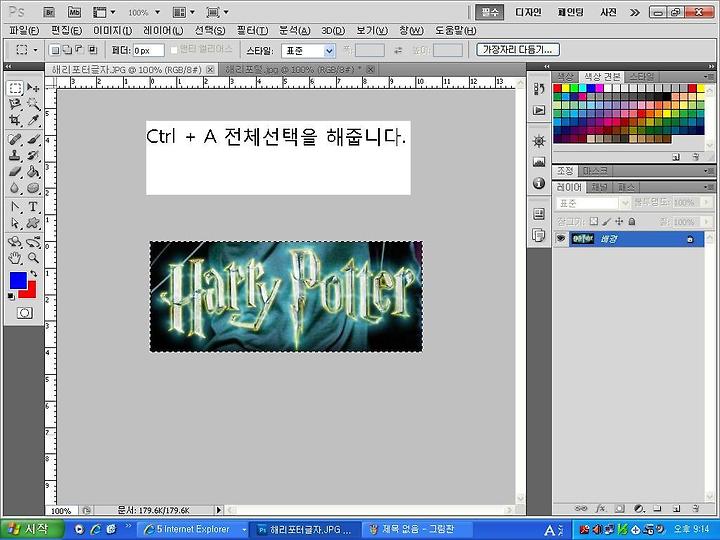The height and width of the screenshot is (540, 720).
Task: Switch to the 필수 workspace
Action: (x=489, y=12)
